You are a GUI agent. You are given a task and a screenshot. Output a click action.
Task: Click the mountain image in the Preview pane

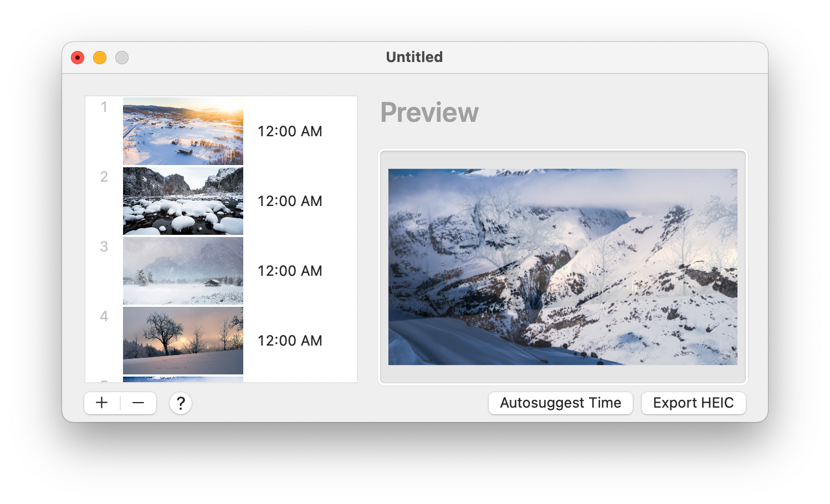click(562, 268)
